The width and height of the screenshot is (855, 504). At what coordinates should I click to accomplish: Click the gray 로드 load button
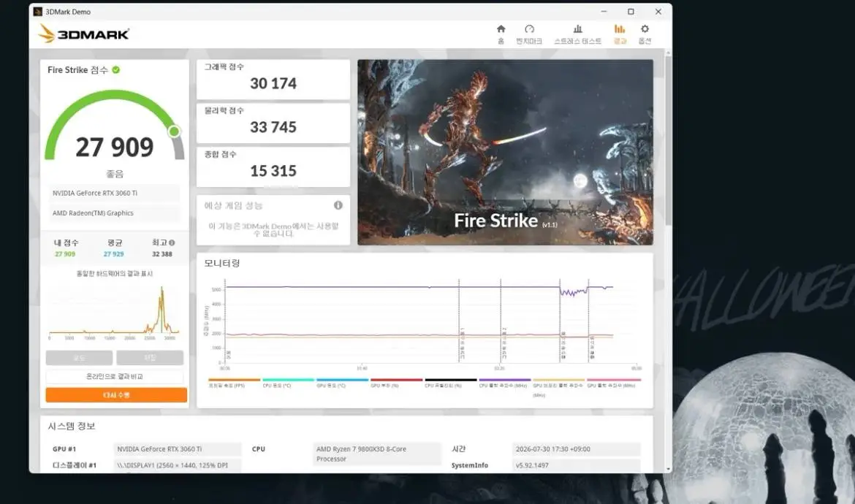pos(79,358)
